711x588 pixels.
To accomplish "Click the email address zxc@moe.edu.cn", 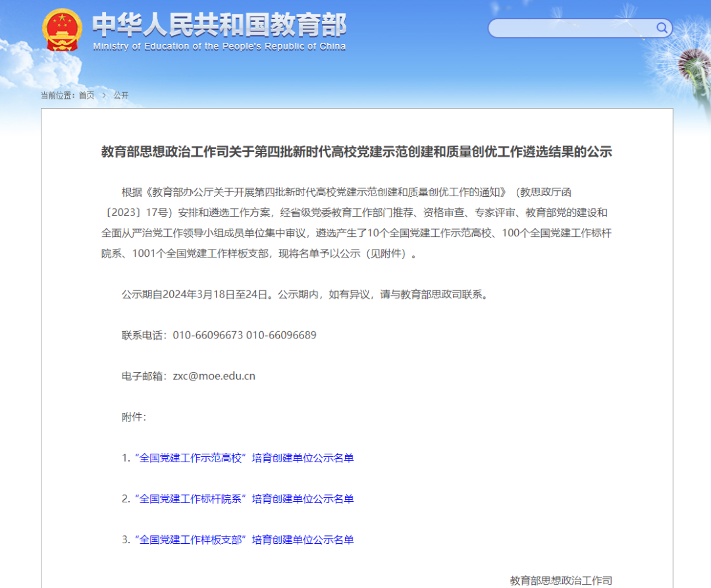I will coord(214,376).
